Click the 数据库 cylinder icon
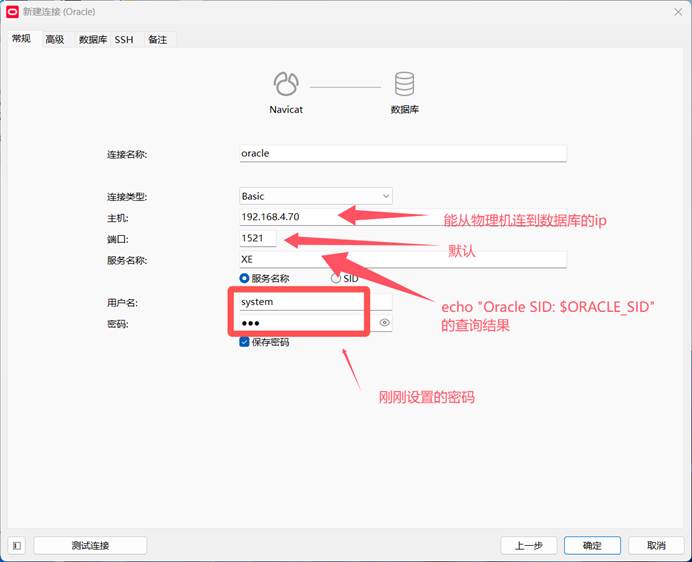 404,83
